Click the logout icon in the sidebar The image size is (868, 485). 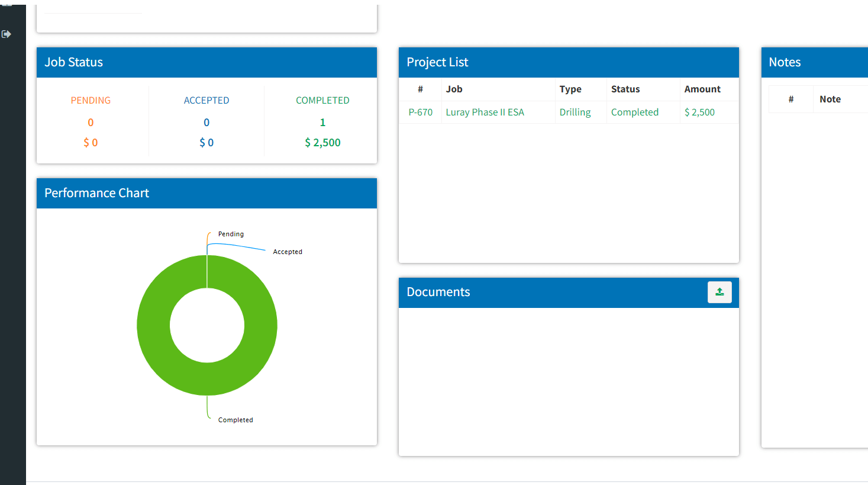tap(7, 34)
